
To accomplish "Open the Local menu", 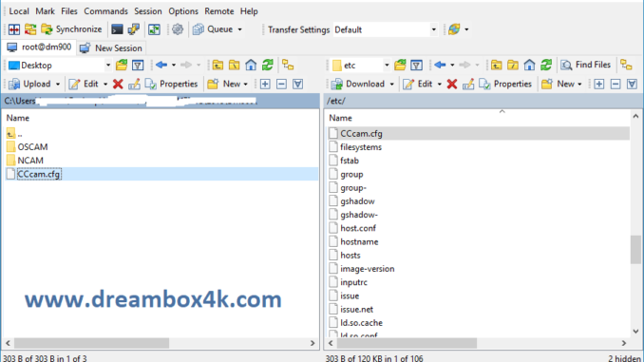I will pos(19,11).
